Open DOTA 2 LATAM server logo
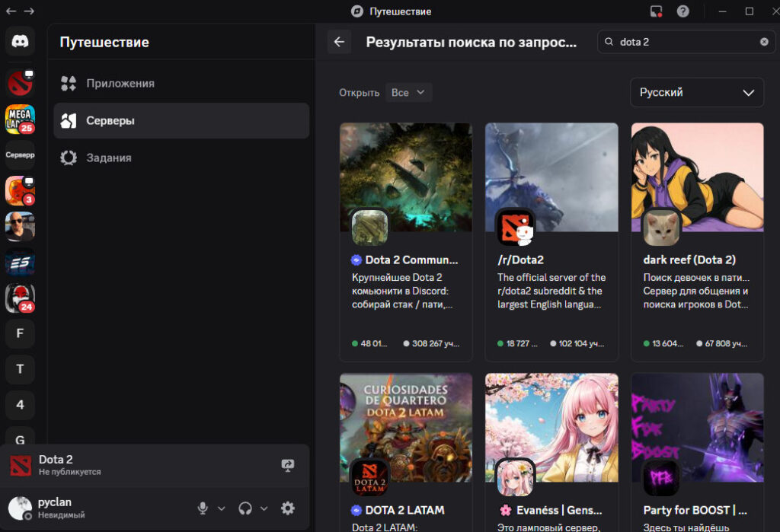This screenshot has height=532, width=780. click(x=369, y=478)
